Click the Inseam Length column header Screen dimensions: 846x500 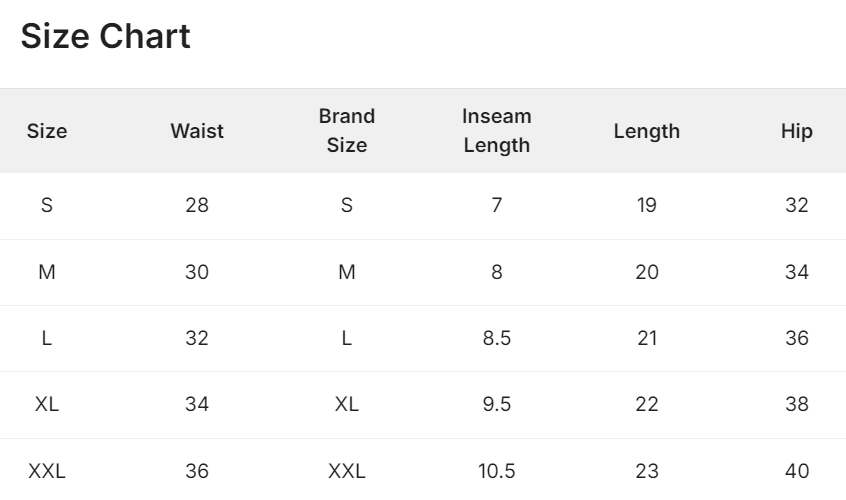point(497,131)
